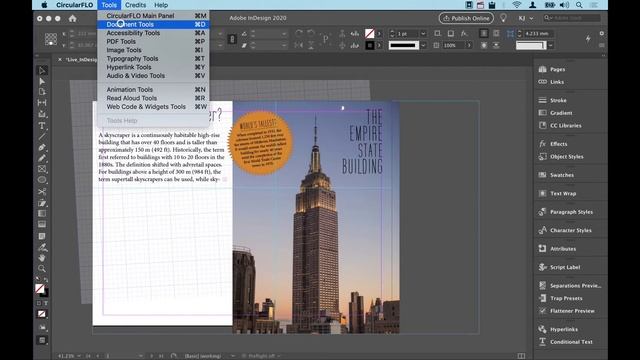Select the Free Transform tool
The image size is (640, 360).
coord(42,203)
